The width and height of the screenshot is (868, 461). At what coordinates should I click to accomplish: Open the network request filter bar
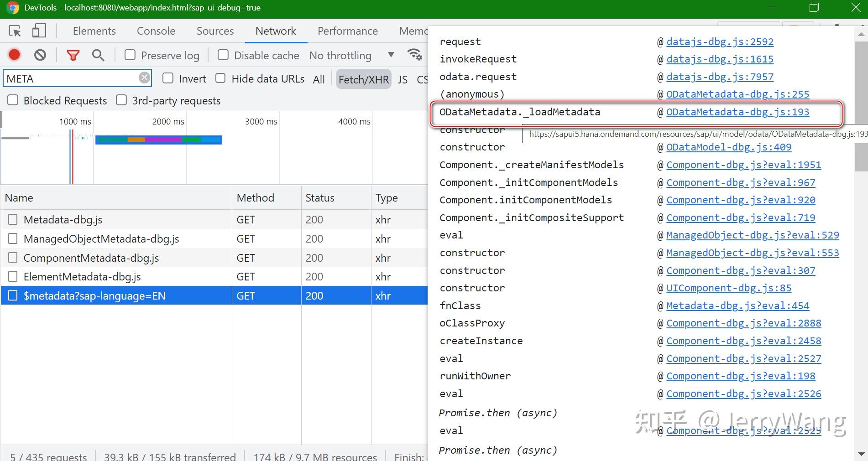click(x=73, y=54)
